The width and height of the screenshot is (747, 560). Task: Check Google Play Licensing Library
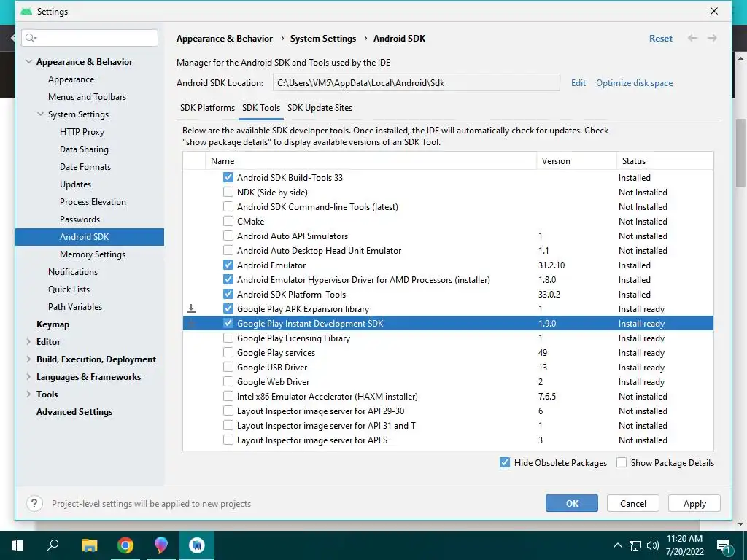(x=228, y=338)
